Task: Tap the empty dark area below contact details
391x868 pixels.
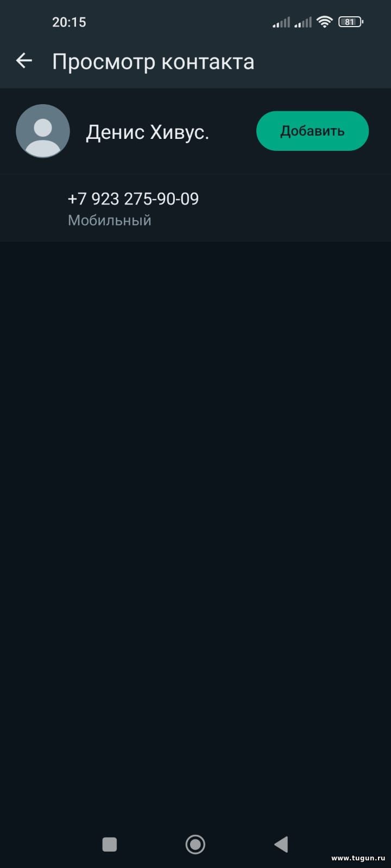Action: click(195, 515)
